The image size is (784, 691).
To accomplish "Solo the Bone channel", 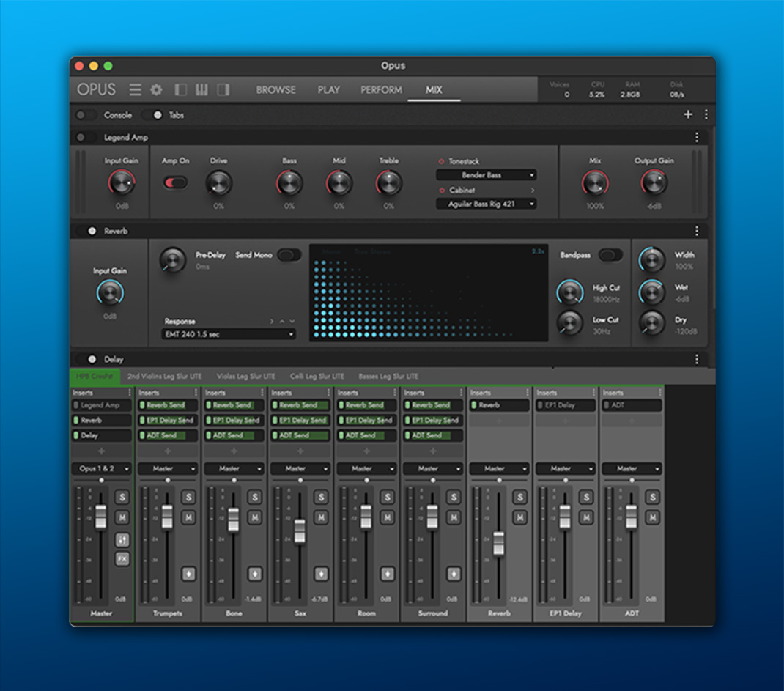I will (x=255, y=497).
